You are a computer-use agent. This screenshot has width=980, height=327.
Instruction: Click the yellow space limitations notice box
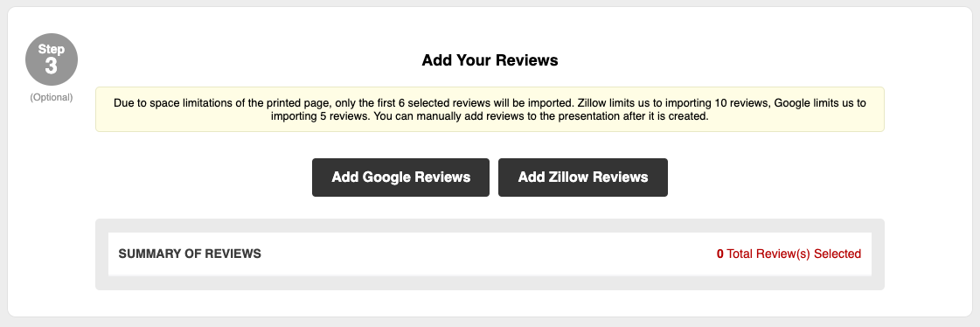point(490,109)
